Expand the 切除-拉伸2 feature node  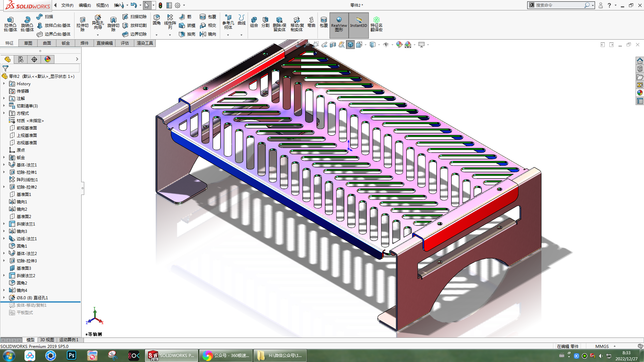(x=4, y=187)
